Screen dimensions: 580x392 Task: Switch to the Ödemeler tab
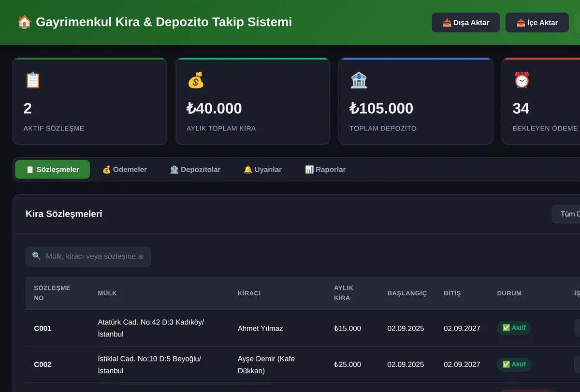(125, 170)
